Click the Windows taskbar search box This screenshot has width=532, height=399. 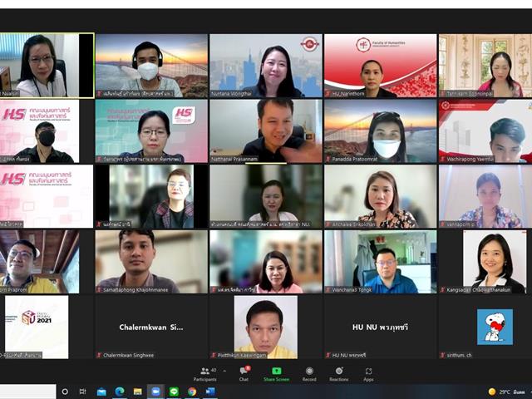(27, 392)
